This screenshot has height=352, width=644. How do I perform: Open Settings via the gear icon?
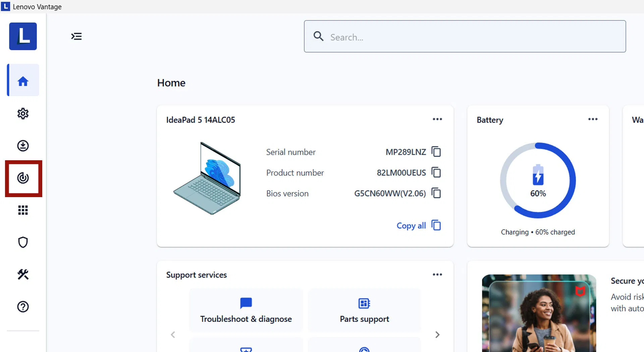[23, 113]
